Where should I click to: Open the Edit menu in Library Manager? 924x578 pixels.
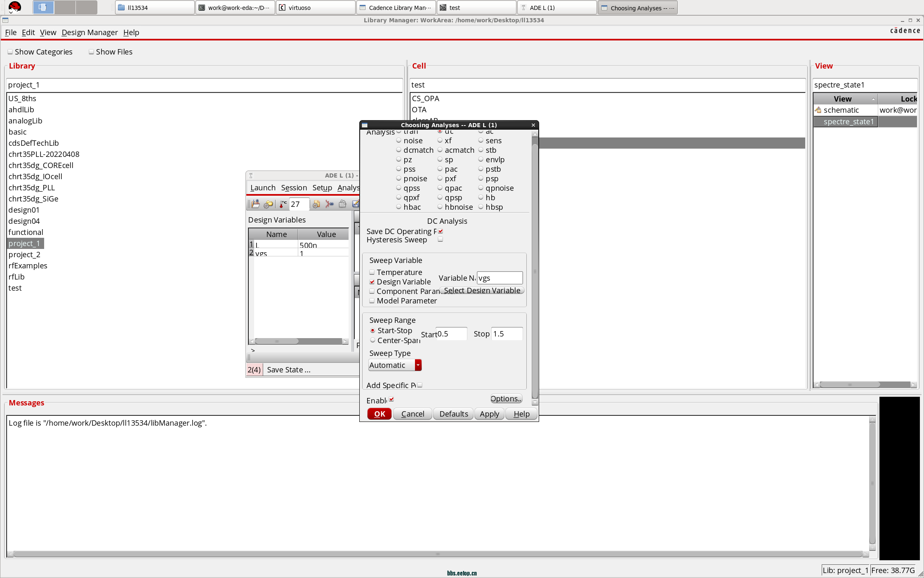coord(28,32)
